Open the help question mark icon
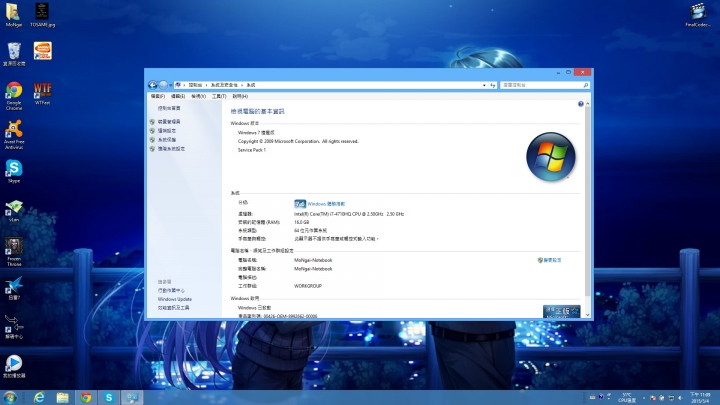Image resolution: width=720 pixels, height=405 pixels. [x=580, y=104]
